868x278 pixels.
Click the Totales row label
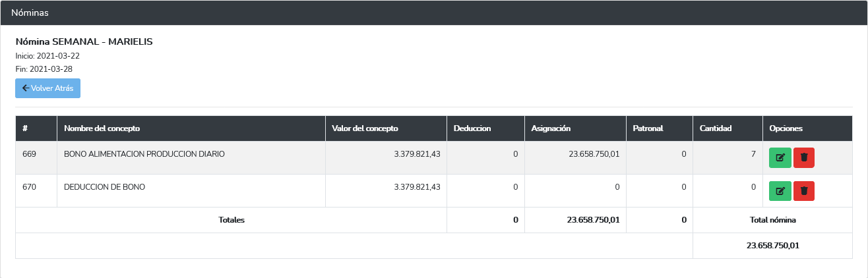coord(232,220)
